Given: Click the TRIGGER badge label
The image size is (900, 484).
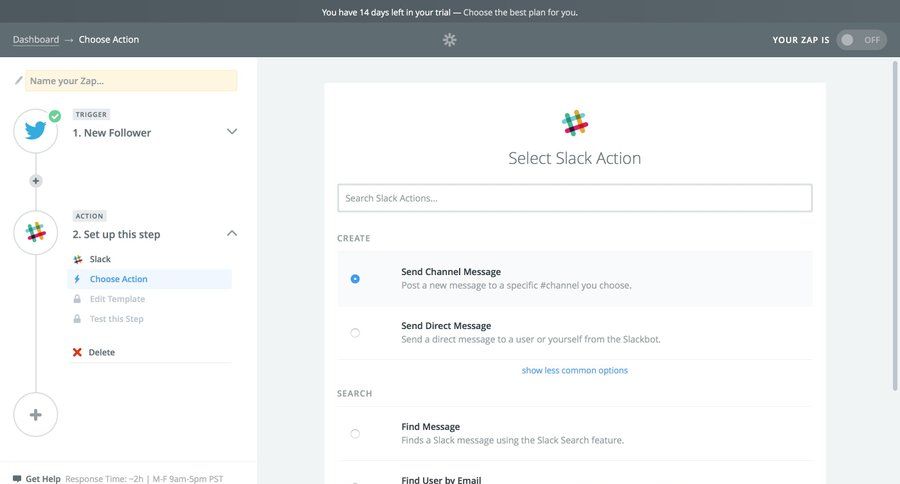Looking at the screenshot, I should point(91,114).
